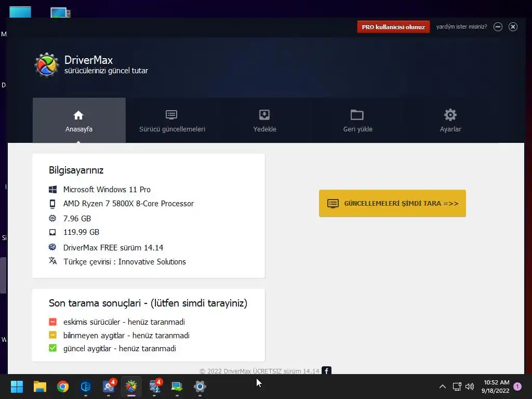Image resolution: width=532 pixels, height=399 pixels.
Task: Launch Google Chrome from the taskbar
Action: pyautogui.click(x=63, y=387)
